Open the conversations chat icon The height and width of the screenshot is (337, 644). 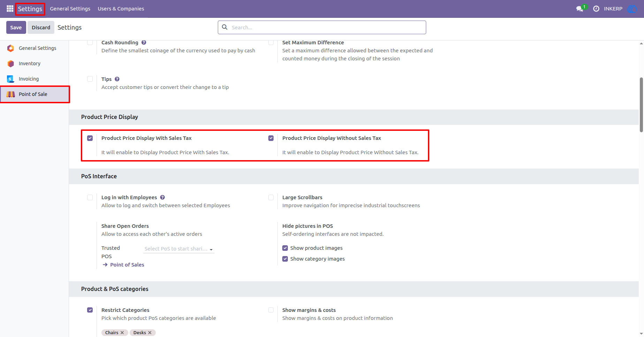(580, 9)
